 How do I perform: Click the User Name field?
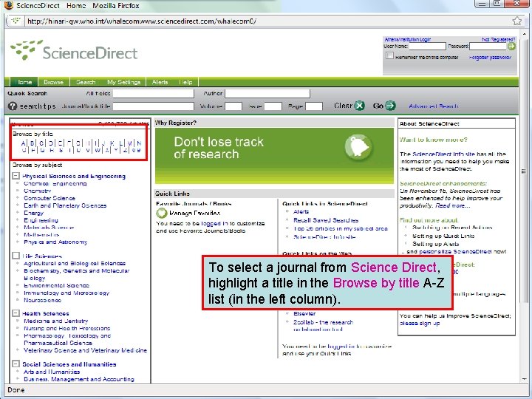[428, 46]
